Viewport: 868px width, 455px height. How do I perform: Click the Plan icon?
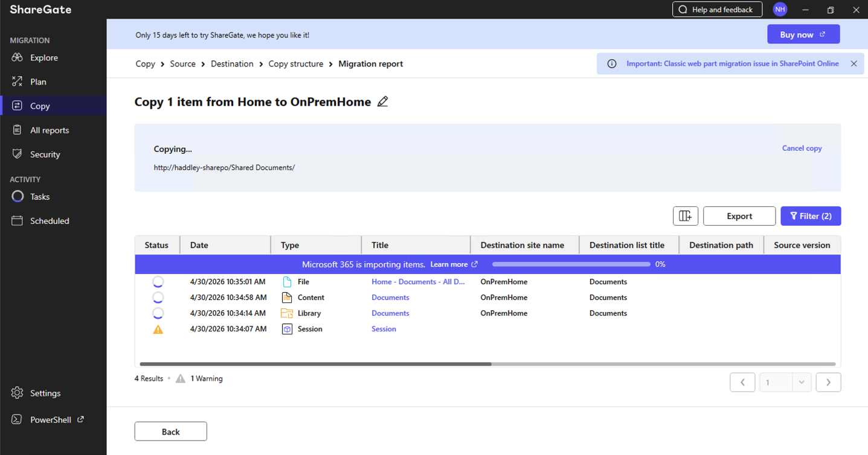point(17,81)
